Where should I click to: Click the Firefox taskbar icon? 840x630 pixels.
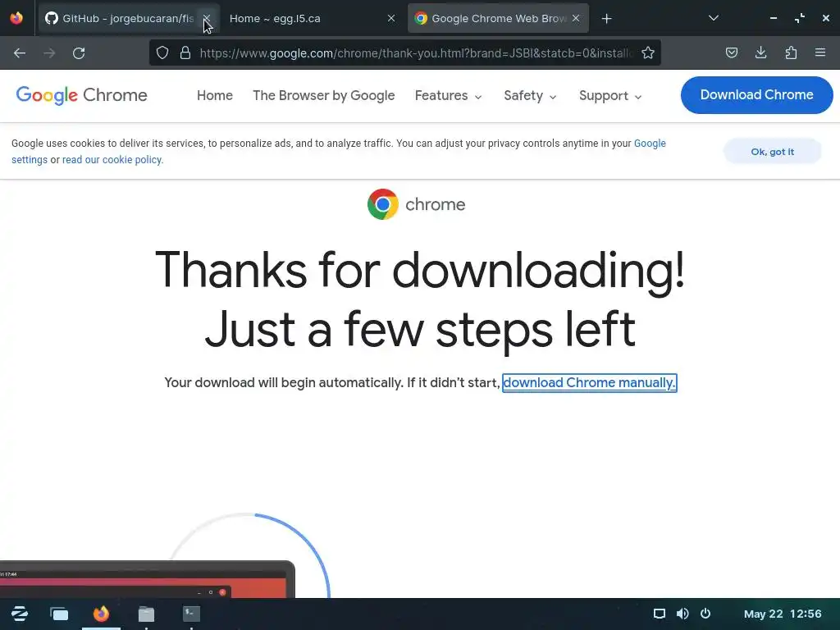point(101,614)
